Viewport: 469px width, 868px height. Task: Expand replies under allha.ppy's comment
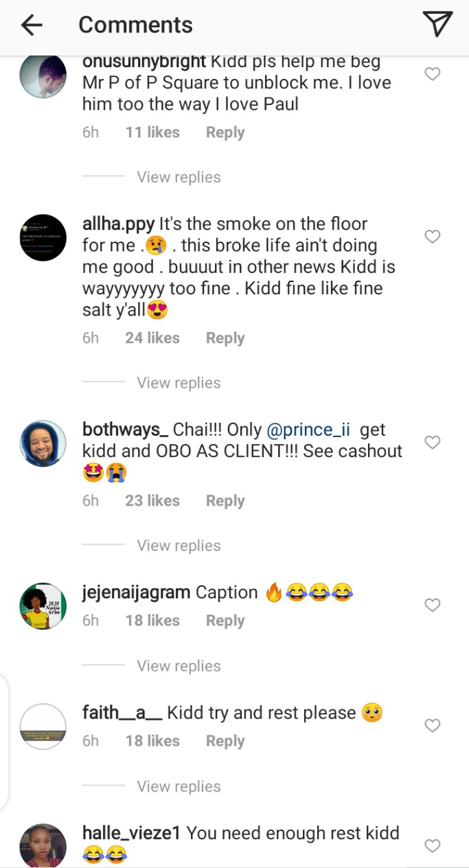179,383
